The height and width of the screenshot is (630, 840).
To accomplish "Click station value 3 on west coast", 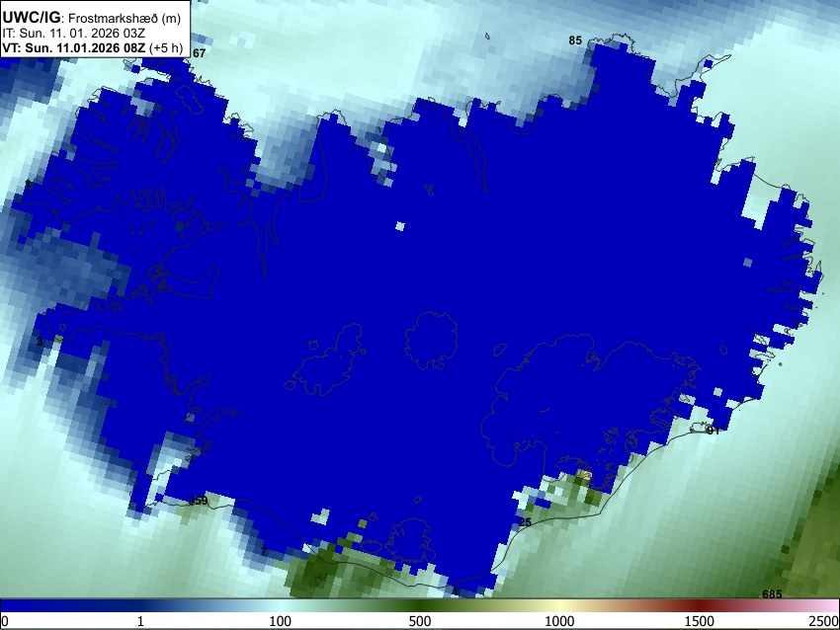I will 40,342.
